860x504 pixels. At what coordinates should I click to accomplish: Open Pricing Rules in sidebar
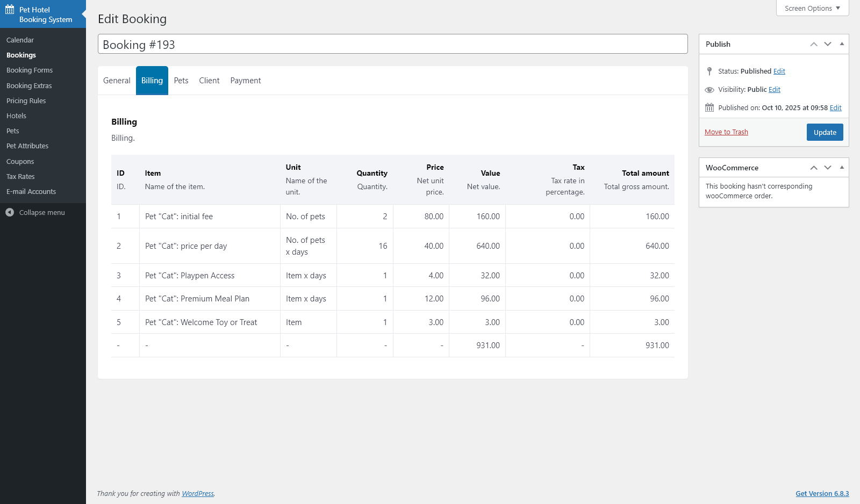[26, 100]
